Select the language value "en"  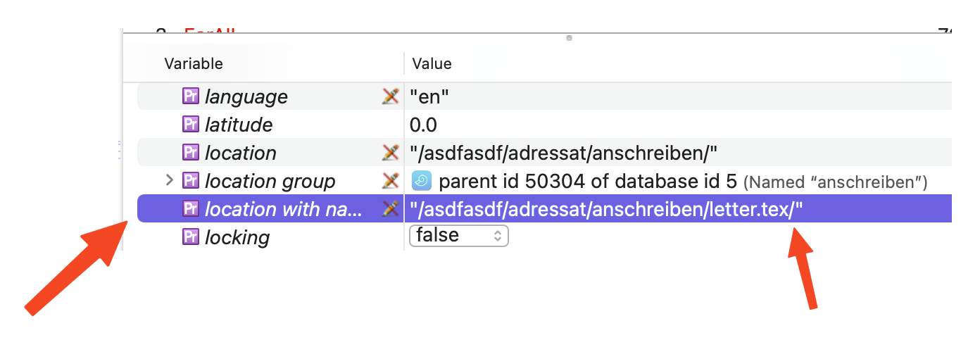tap(429, 96)
